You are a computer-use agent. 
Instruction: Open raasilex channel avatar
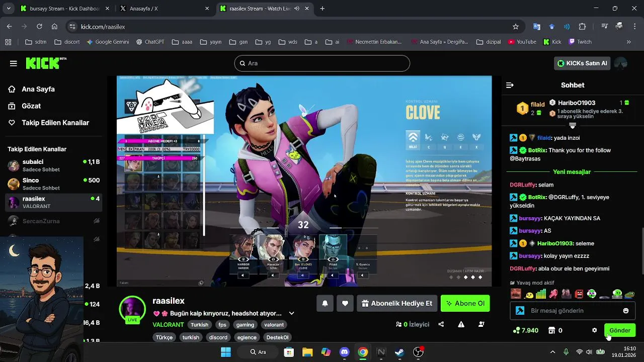(x=132, y=309)
